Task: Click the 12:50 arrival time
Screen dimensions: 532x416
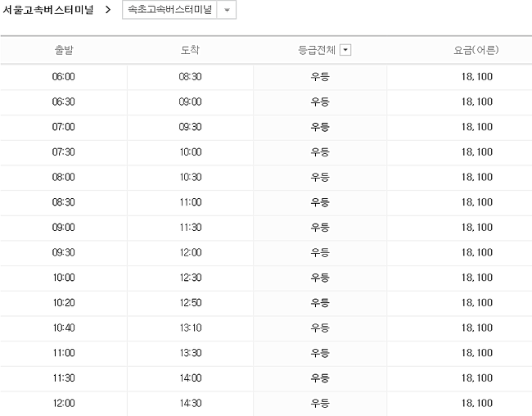Action: coord(191,302)
